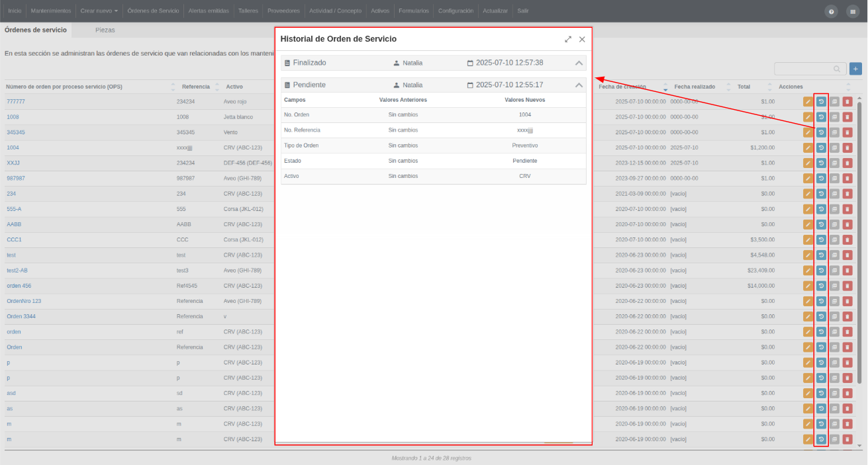Screen dimensions: 868x465
Task: Open the help question mark icon
Action: [832, 11]
